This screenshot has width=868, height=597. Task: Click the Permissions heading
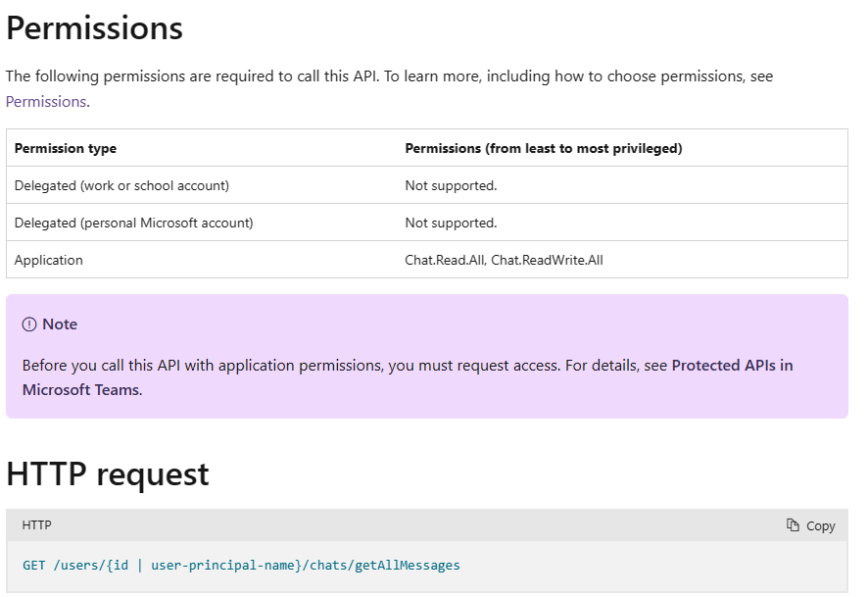click(94, 27)
